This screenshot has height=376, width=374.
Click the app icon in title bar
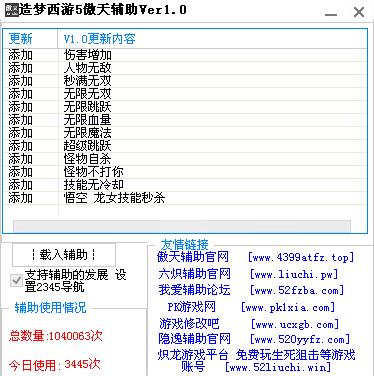pos(12,10)
